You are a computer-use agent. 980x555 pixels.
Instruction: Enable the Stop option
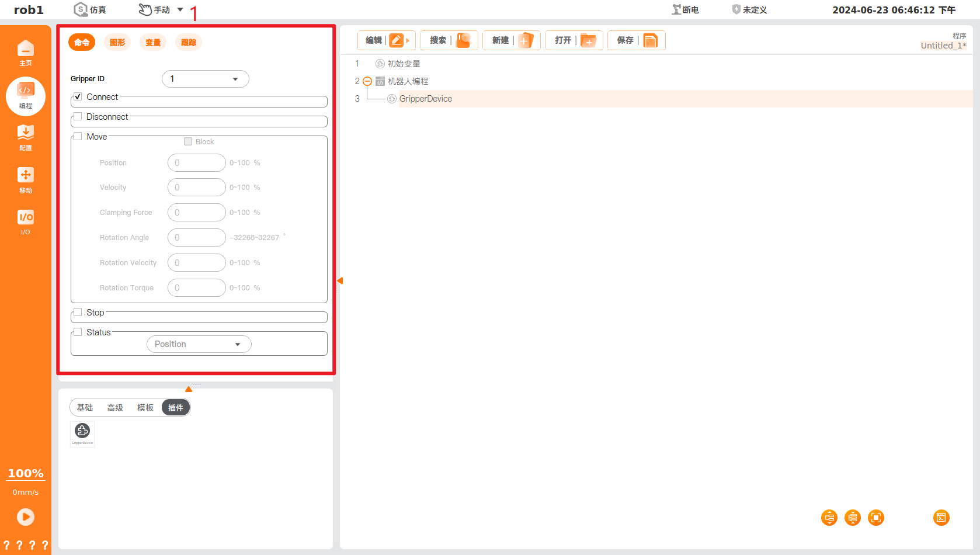tap(78, 312)
